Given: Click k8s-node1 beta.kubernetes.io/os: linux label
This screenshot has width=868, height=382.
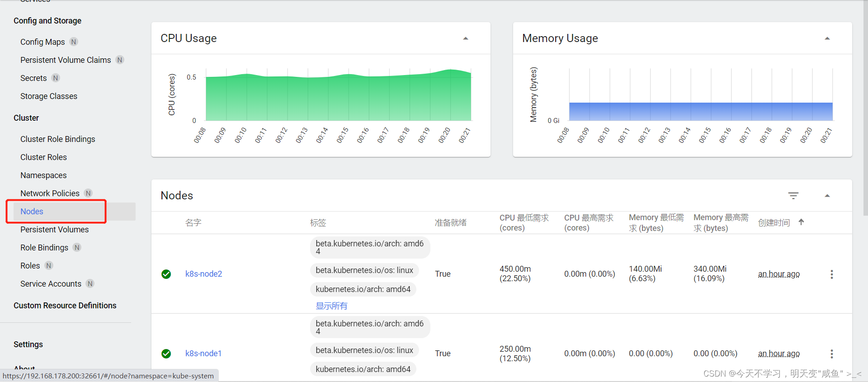Looking at the screenshot, I should (x=364, y=350).
